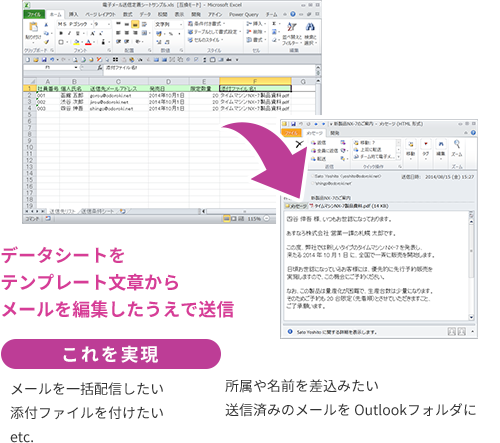The image size is (500, 443).
Task: Click the Excel horizontal scrollbar
Action: click(x=240, y=211)
